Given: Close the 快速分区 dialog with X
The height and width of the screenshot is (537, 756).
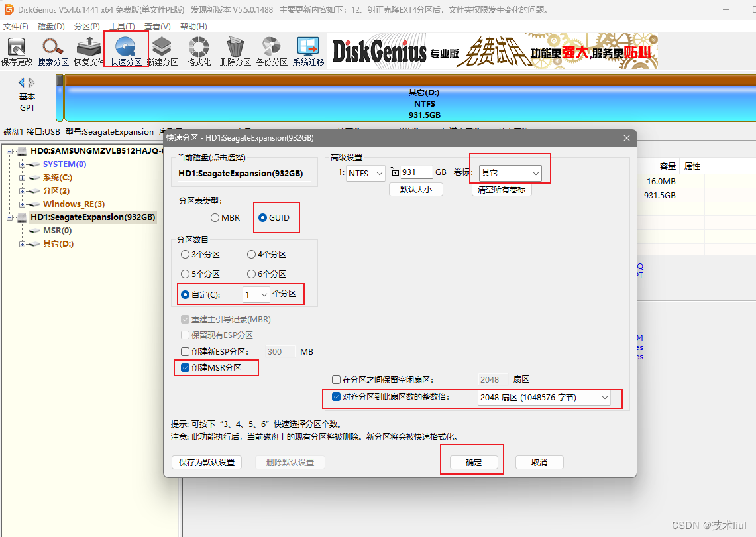Looking at the screenshot, I should click(627, 138).
